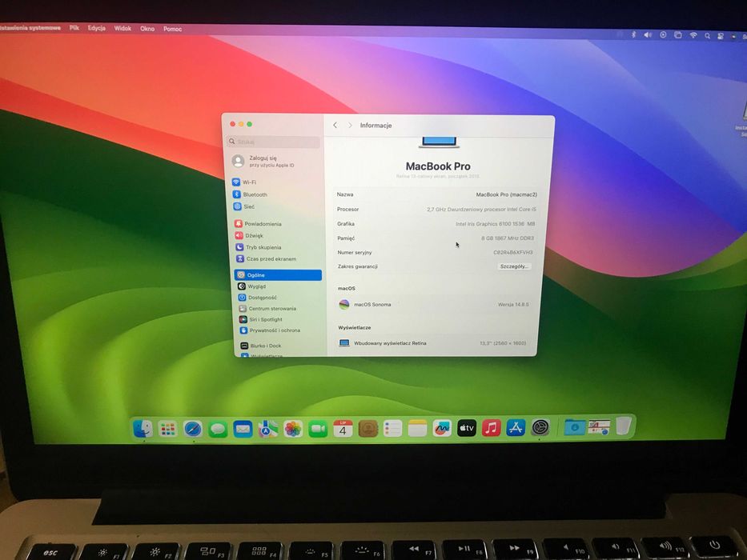Open Photos app in the Dock
The image size is (747, 560).
pyautogui.click(x=293, y=430)
